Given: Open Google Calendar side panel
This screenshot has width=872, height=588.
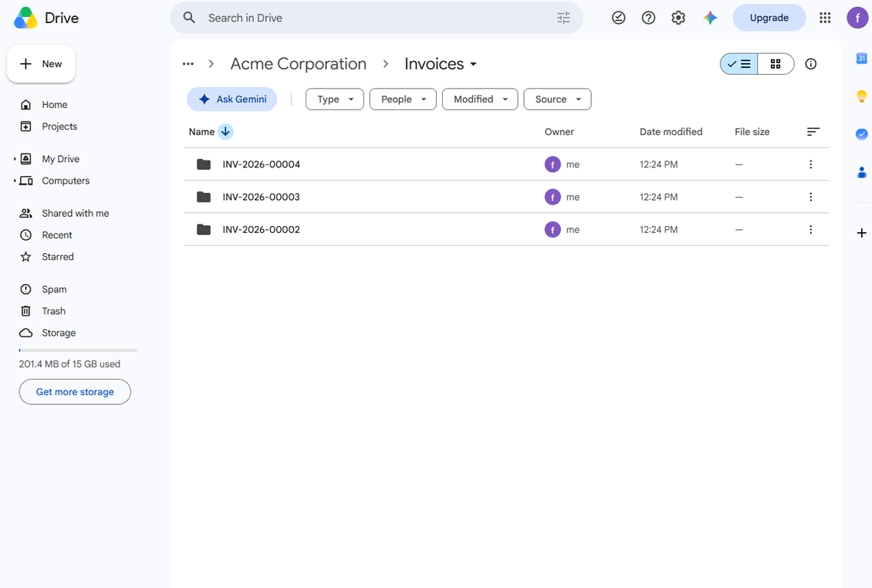Looking at the screenshot, I should tap(861, 58).
